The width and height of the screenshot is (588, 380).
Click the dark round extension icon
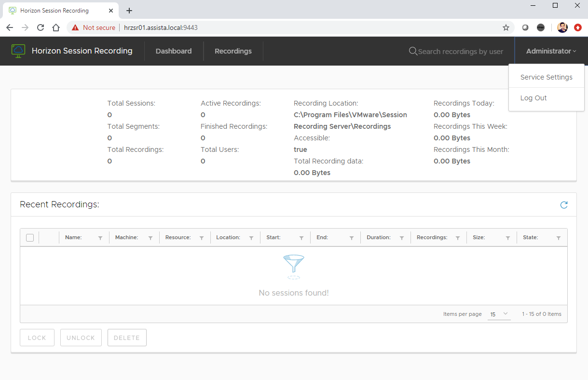pyautogui.click(x=541, y=27)
